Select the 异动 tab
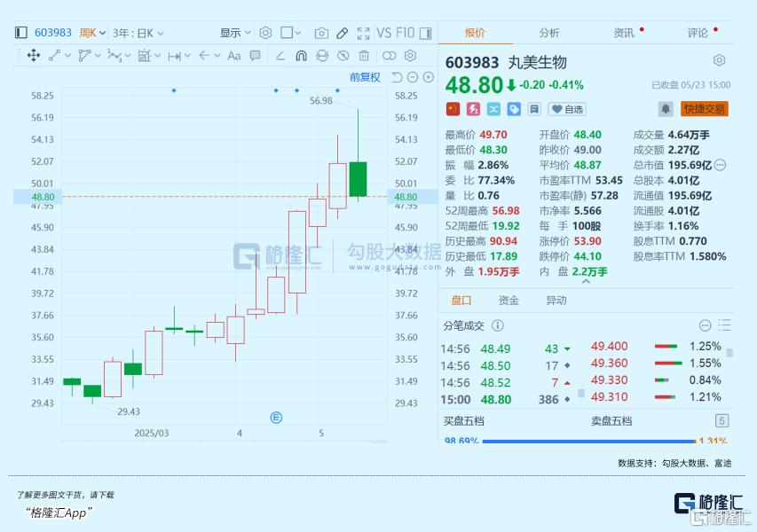Viewport: 757px width, 532px height. (x=556, y=301)
